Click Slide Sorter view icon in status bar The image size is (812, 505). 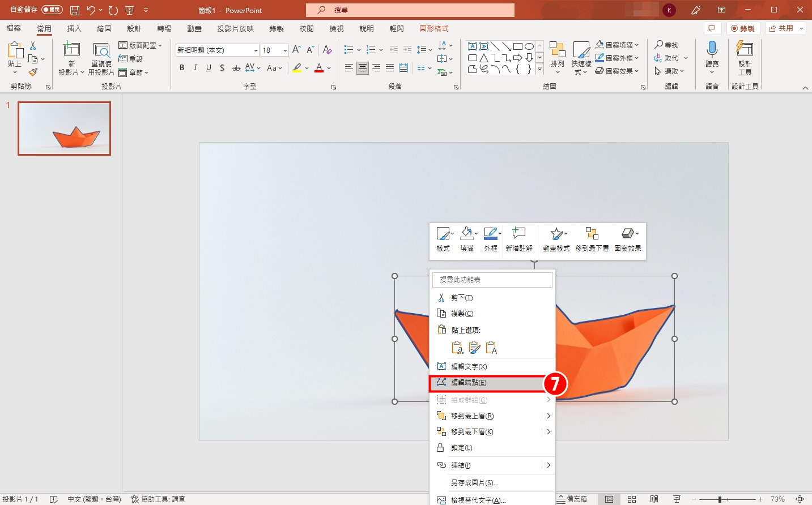[x=632, y=499]
